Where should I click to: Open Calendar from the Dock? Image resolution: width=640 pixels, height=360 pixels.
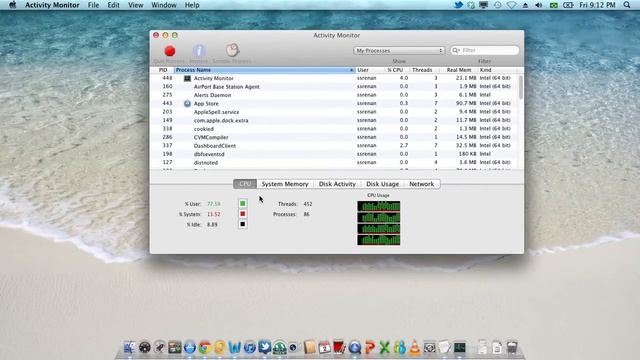pyautogui.click(x=324, y=347)
